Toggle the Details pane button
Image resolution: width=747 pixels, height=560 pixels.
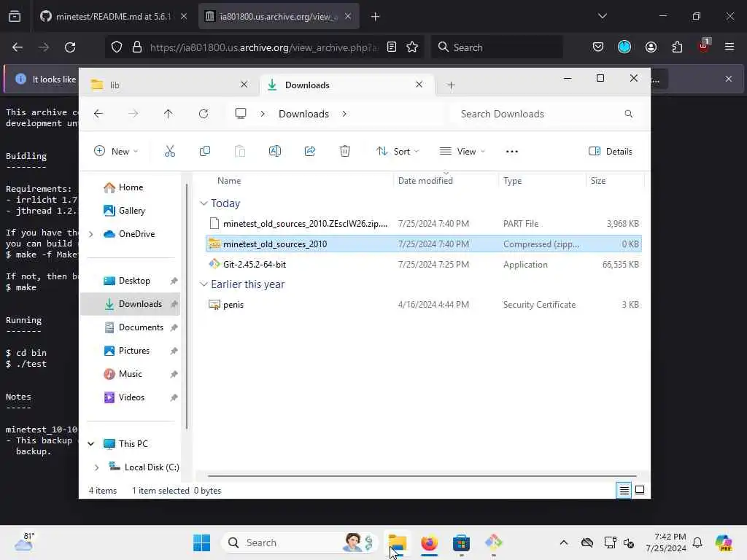pyautogui.click(x=611, y=152)
